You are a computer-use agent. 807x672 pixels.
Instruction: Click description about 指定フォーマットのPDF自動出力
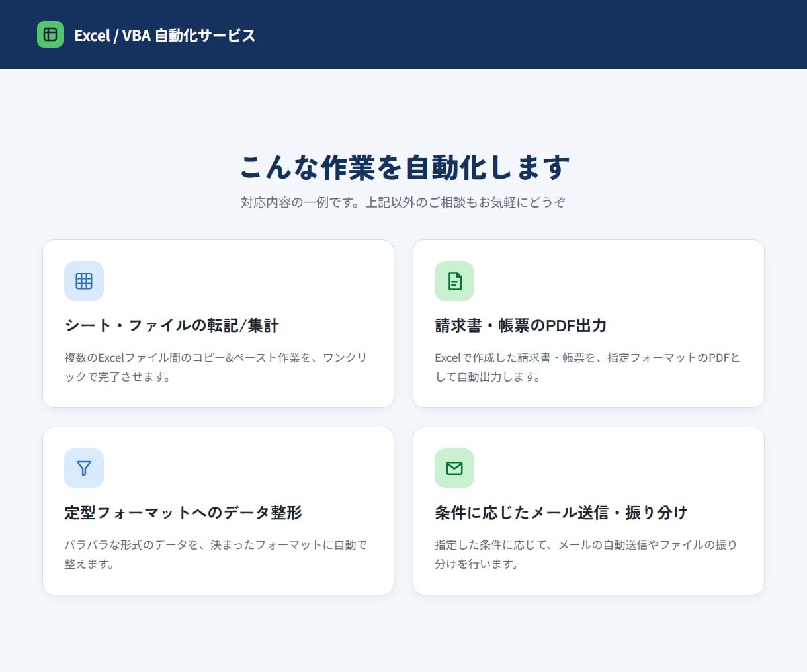(x=587, y=367)
